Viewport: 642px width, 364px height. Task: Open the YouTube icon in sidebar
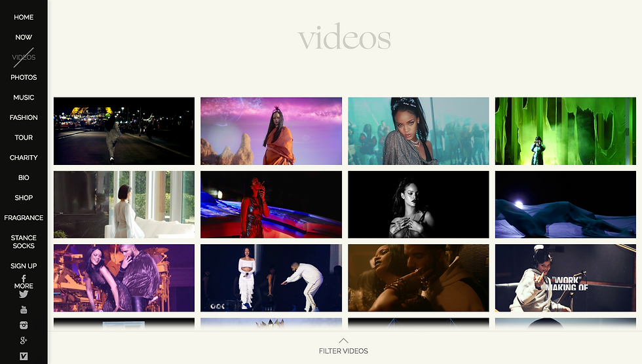click(x=24, y=310)
